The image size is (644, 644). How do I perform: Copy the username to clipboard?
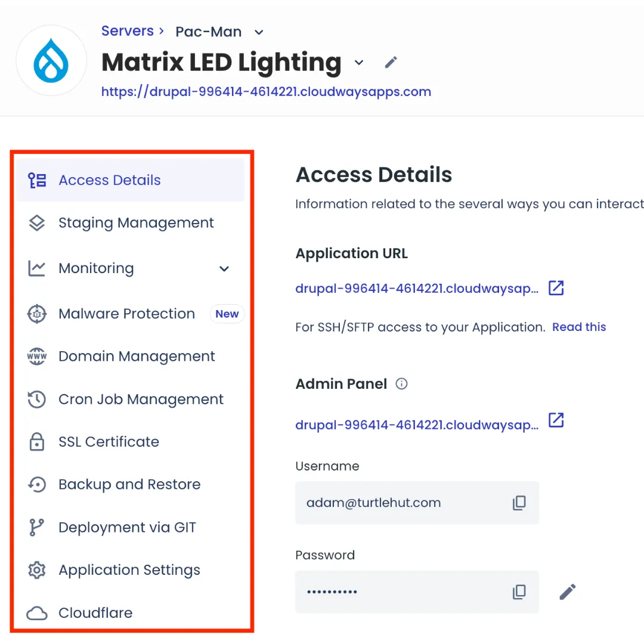point(519,503)
